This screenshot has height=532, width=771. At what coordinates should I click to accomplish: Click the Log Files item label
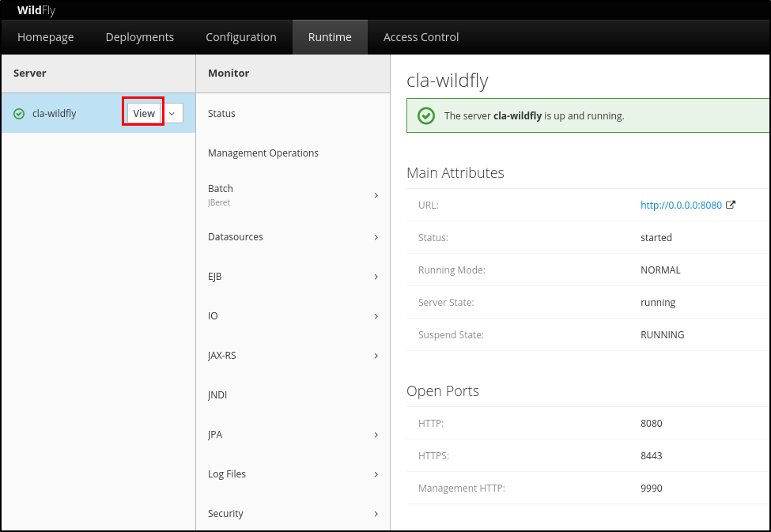click(x=227, y=474)
